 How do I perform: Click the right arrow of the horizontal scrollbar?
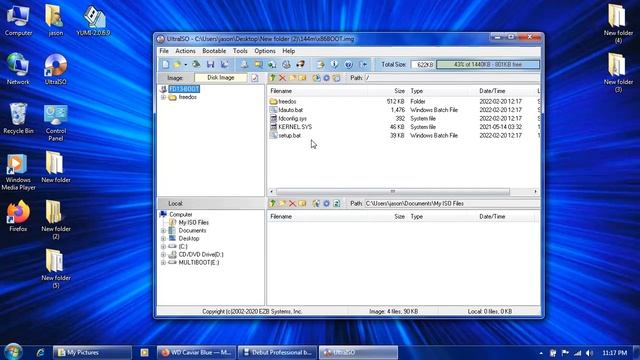pyautogui.click(x=536, y=191)
